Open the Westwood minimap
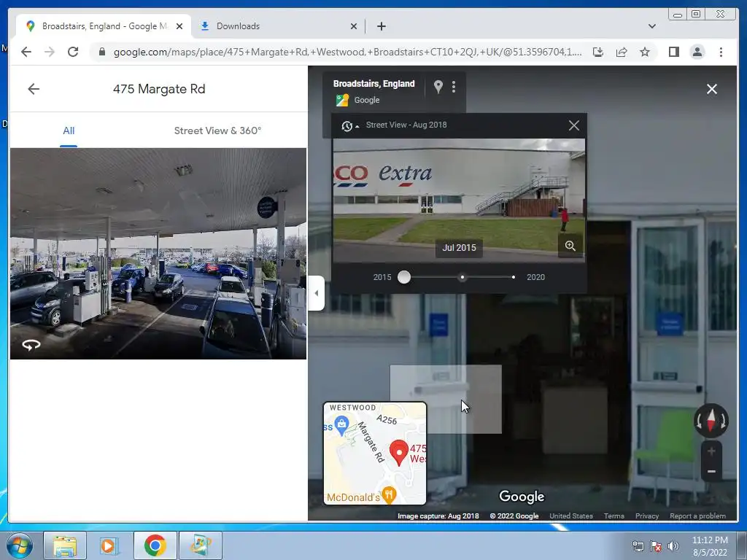 click(x=375, y=454)
